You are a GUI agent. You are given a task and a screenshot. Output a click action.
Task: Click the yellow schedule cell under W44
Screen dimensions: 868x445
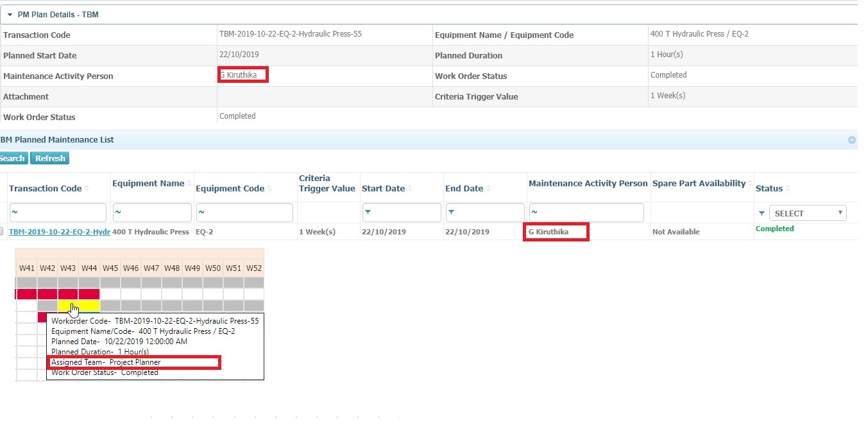[89, 306]
